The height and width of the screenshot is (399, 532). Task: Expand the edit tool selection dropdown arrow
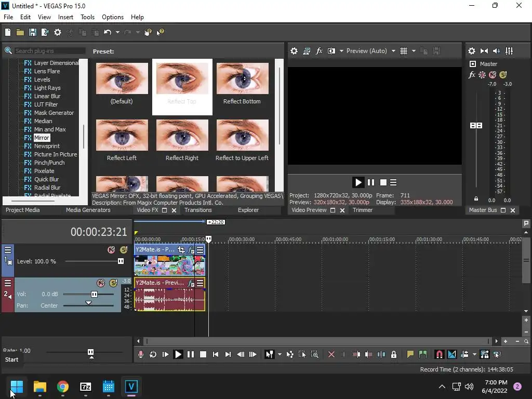(280, 354)
